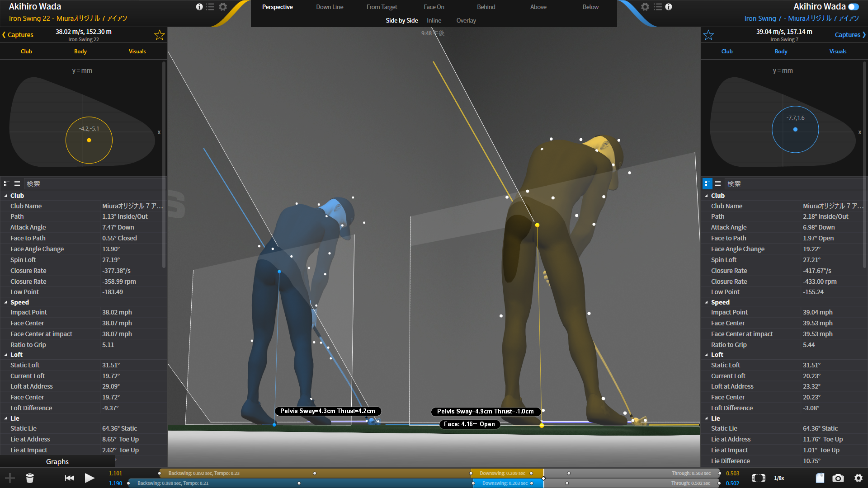Take a screenshot with the camera icon
Screen dimensions: 868x488
point(838,478)
